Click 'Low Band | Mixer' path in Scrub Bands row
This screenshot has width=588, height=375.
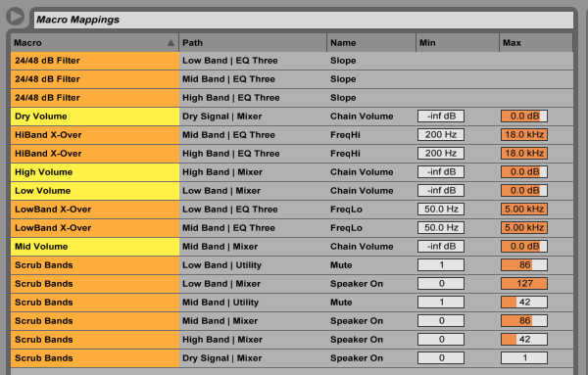[221, 284]
